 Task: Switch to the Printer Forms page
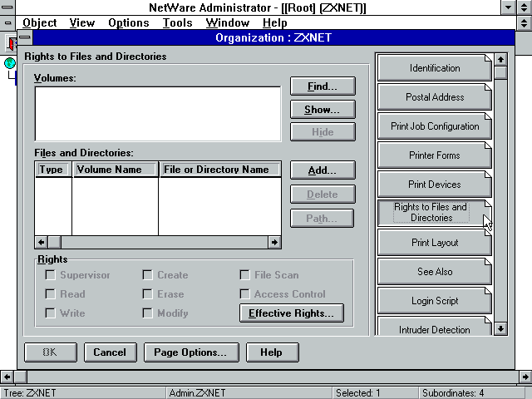pos(435,155)
